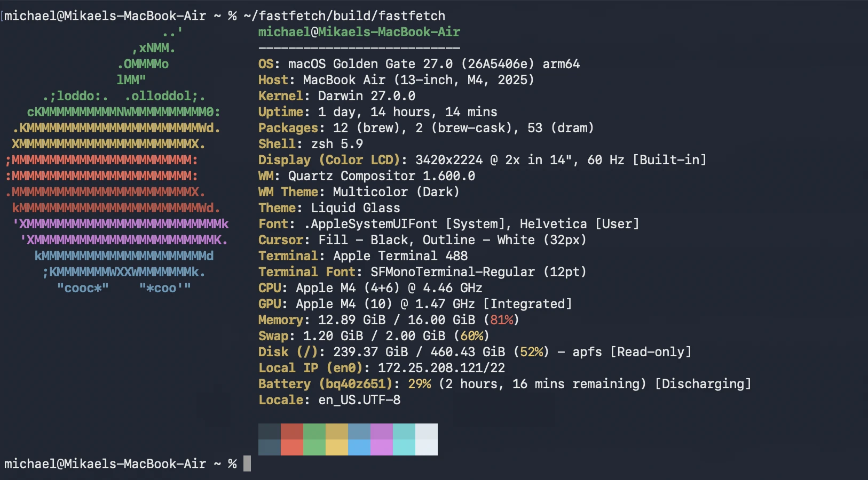Click the 'Multicolor (Dark)' WM theme value
Screen dimensions: 868x480
coord(396,192)
